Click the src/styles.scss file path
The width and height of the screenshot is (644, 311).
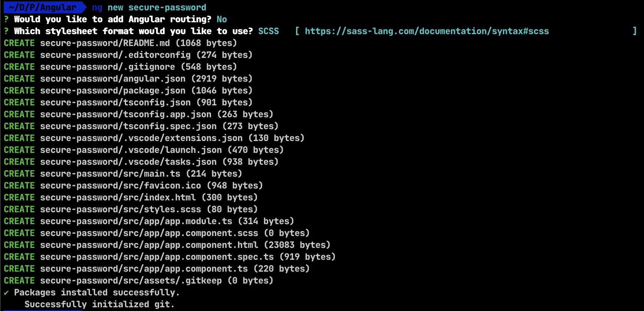click(121, 209)
